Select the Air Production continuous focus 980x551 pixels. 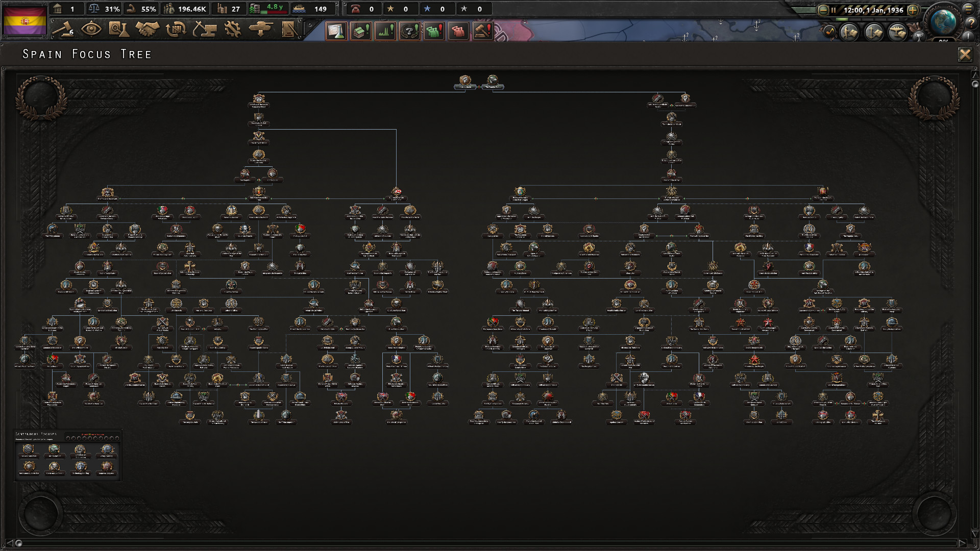point(55,452)
